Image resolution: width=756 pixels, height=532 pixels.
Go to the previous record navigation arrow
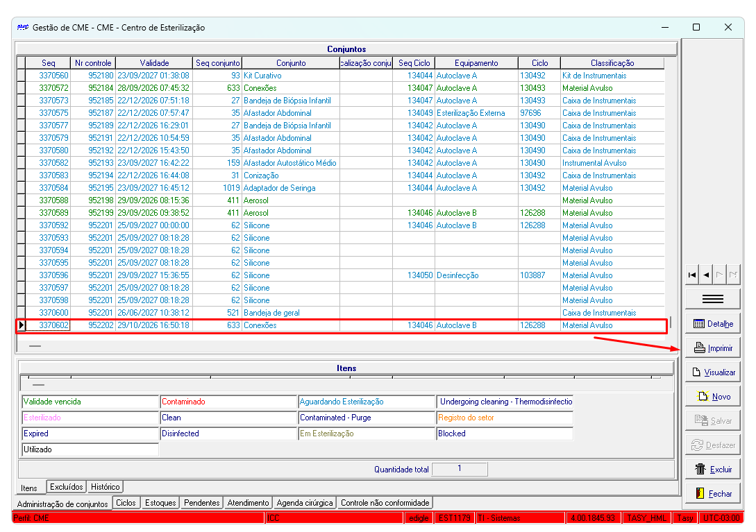[x=706, y=275]
